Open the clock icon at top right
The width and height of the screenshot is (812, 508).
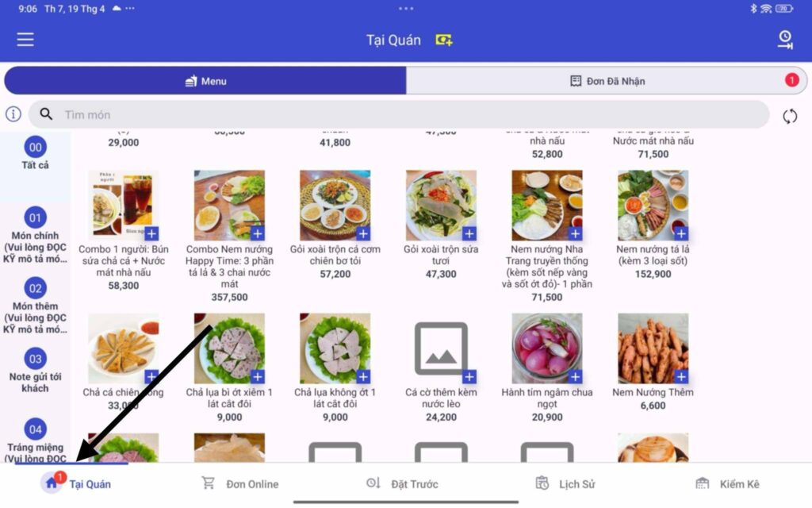pyautogui.click(x=785, y=40)
